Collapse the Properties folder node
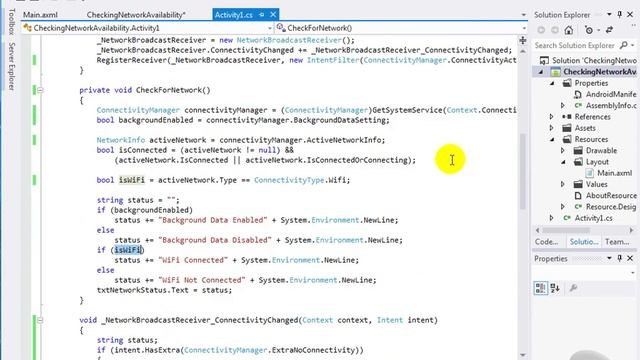Screen dimensions: 640x360 tap(552, 83)
